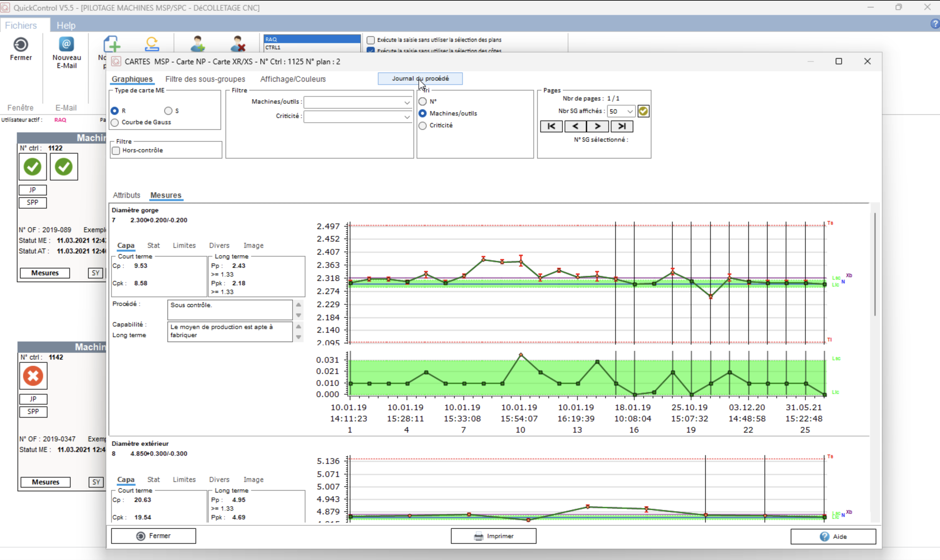Open the Machines/outils dropdown
940x560 pixels.
(407, 102)
